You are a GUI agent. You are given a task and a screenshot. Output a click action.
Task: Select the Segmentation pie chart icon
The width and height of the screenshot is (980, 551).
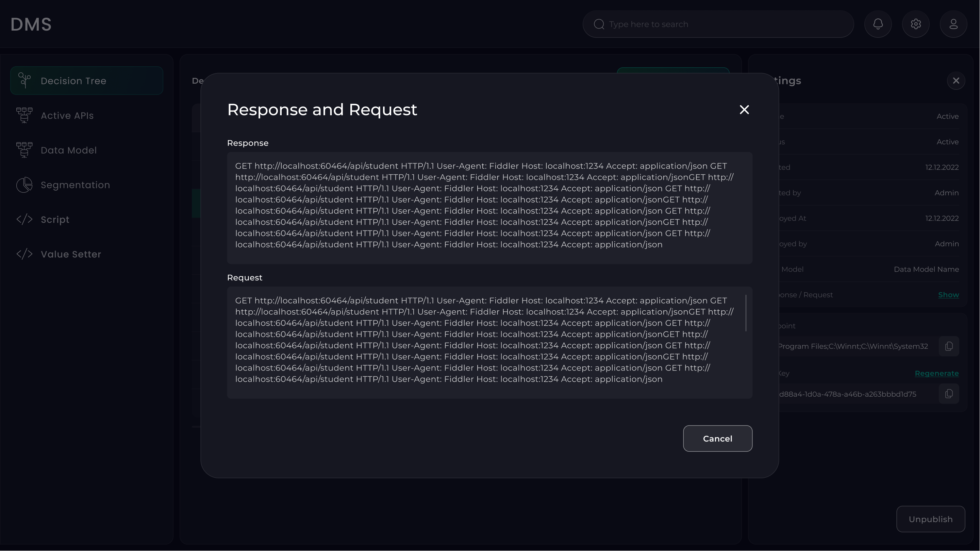(24, 185)
